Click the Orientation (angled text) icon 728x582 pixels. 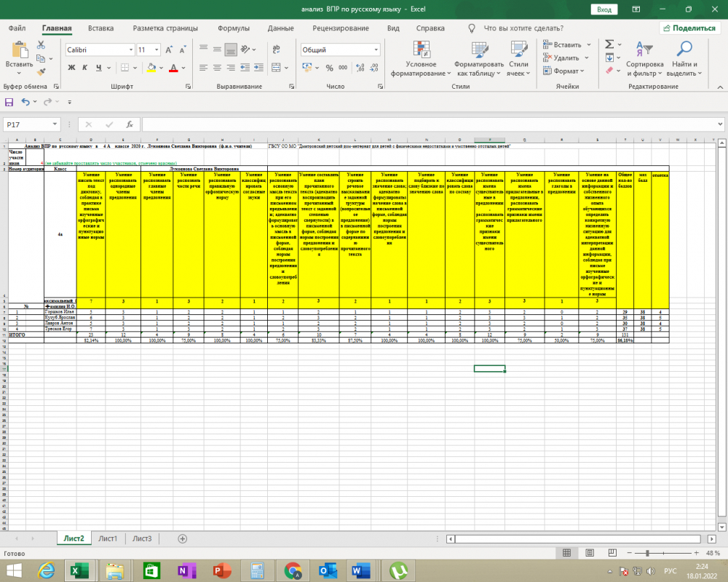246,49
